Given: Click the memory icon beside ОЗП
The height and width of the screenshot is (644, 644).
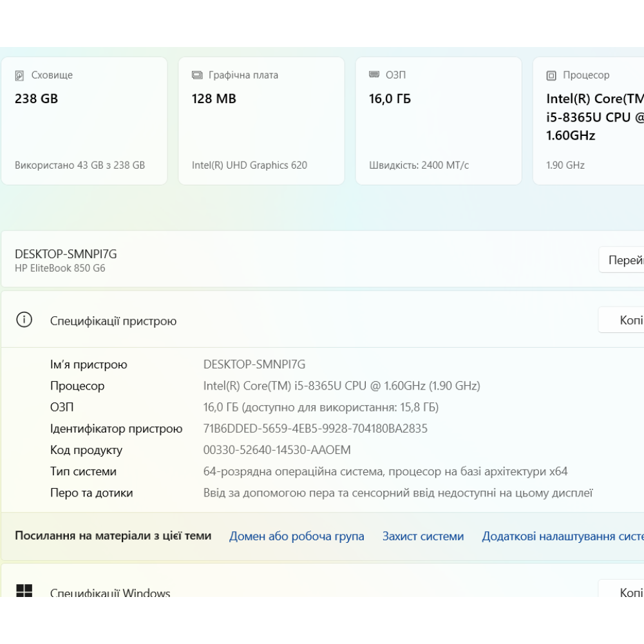Looking at the screenshot, I should (x=374, y=75).
